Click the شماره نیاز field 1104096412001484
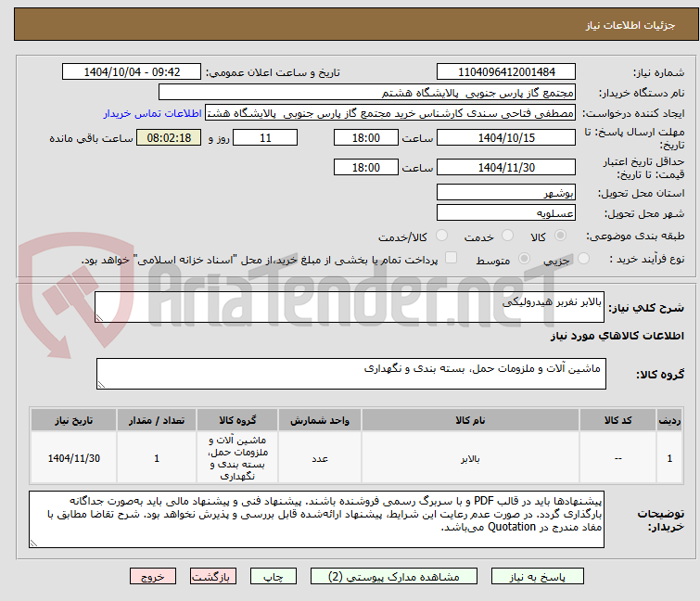 tap(506, 72)
